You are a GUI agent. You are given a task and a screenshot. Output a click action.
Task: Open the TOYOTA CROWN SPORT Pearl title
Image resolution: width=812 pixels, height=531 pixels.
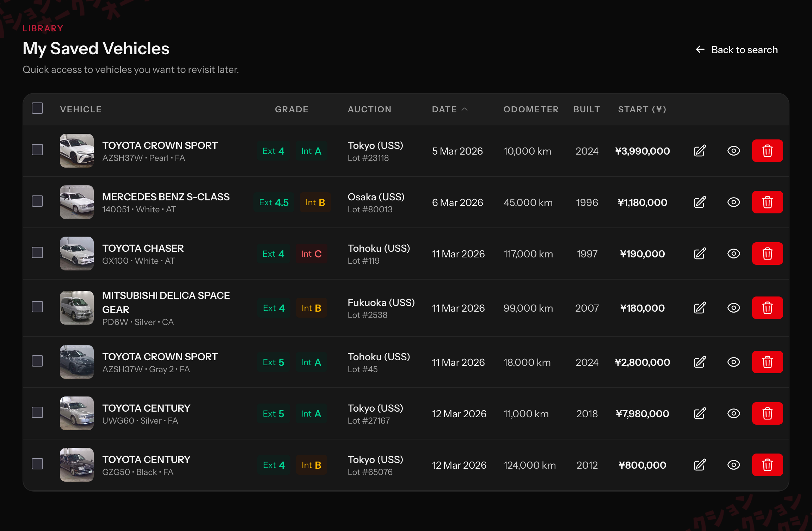point(160,145)
